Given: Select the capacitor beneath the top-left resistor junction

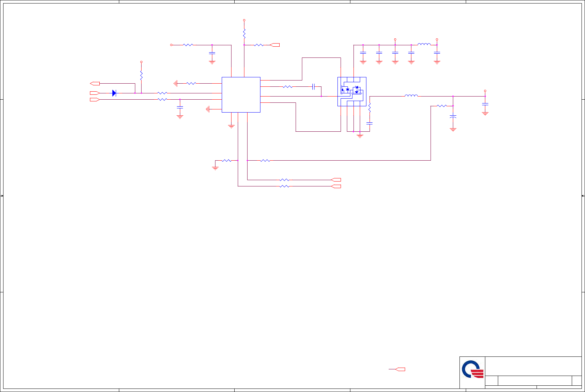Looking at the screenshot, I should [x=212, y=53].
